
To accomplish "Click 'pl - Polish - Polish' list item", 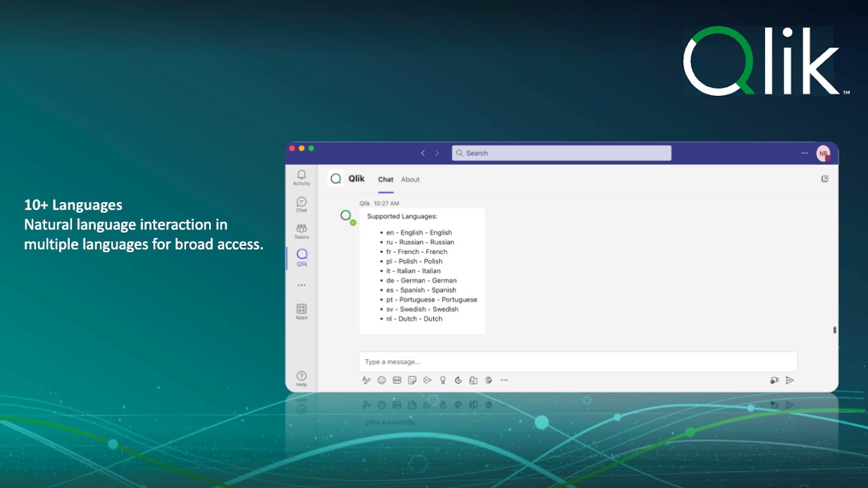I will point(414,261).
